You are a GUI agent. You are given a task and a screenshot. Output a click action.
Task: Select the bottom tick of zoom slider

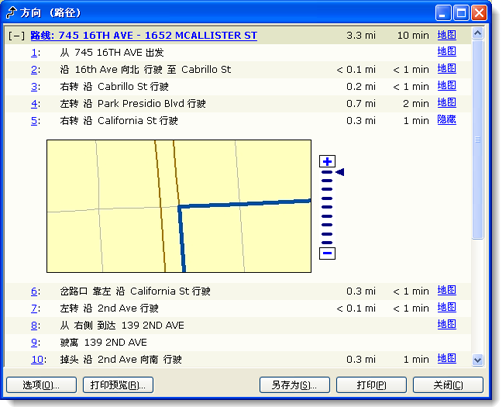[327, 243]
